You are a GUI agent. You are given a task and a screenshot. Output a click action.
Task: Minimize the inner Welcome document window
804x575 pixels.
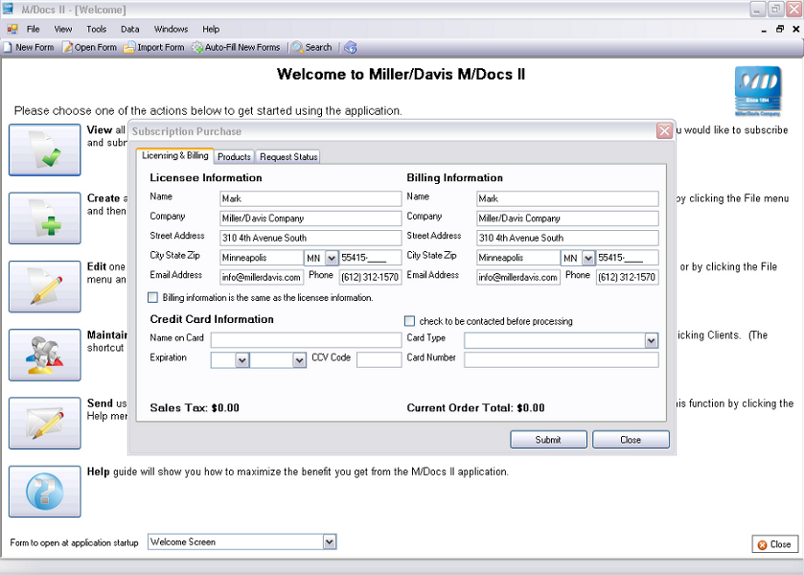pos(764,29)
